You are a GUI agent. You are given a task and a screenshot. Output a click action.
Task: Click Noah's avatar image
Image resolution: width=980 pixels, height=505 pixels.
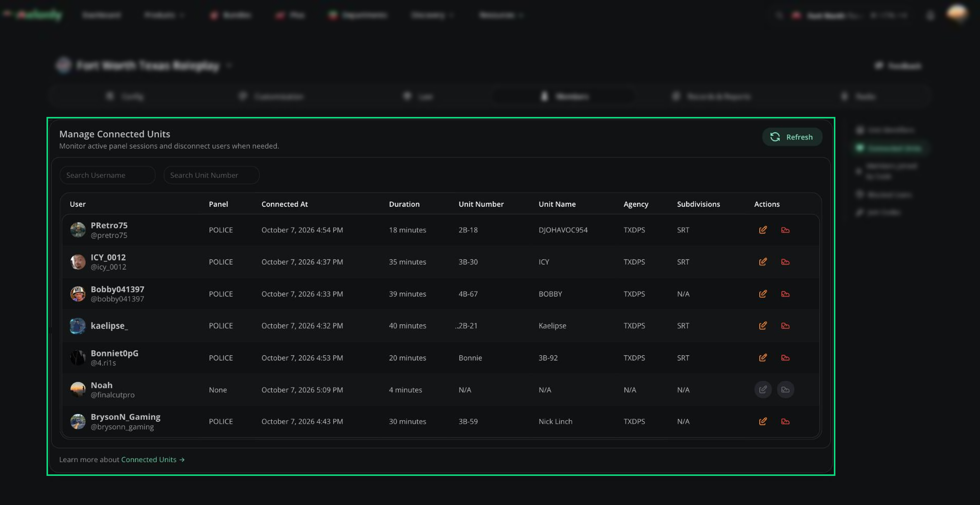click(x=78, y=390)
